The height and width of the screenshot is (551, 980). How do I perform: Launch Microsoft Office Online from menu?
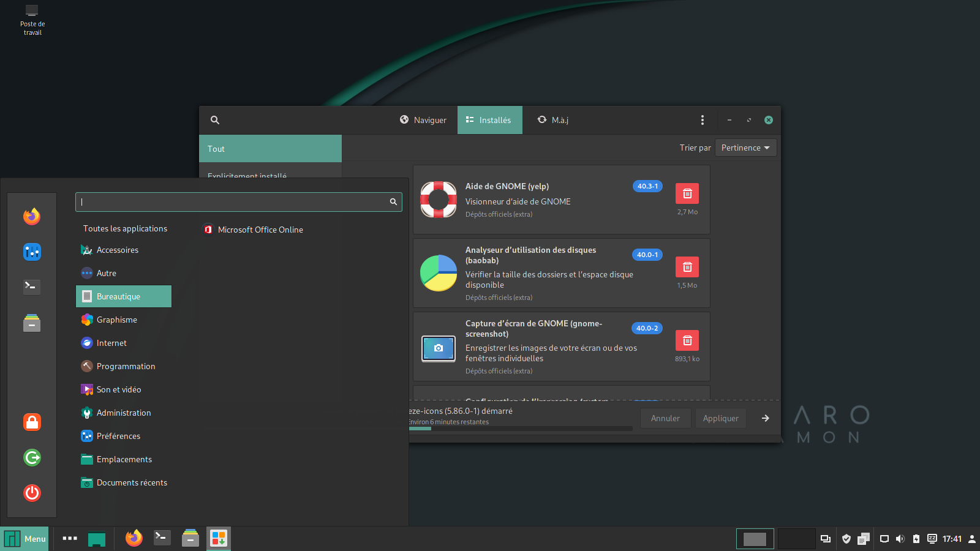[260, 230]
